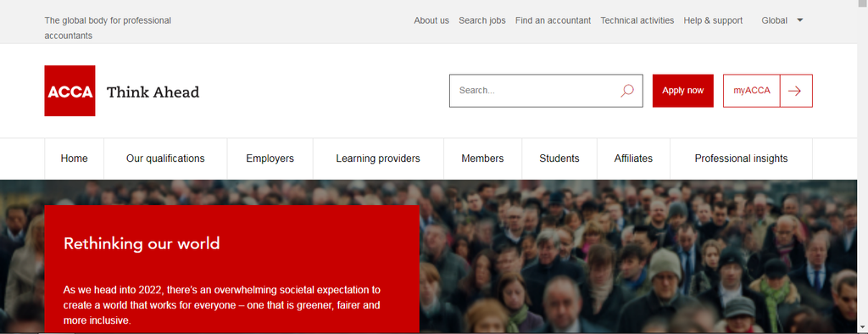Open the Search jobs link

482,20
